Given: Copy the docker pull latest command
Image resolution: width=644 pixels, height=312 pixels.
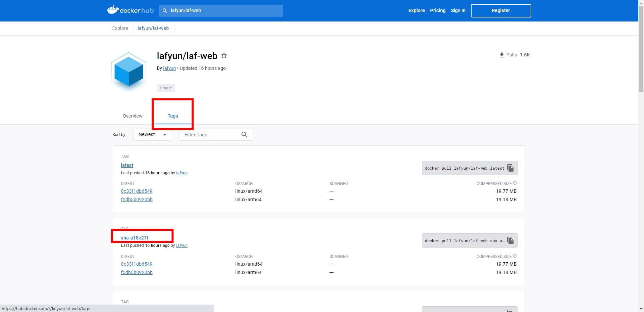Looking at the screenshot, I should click(511, 168).
